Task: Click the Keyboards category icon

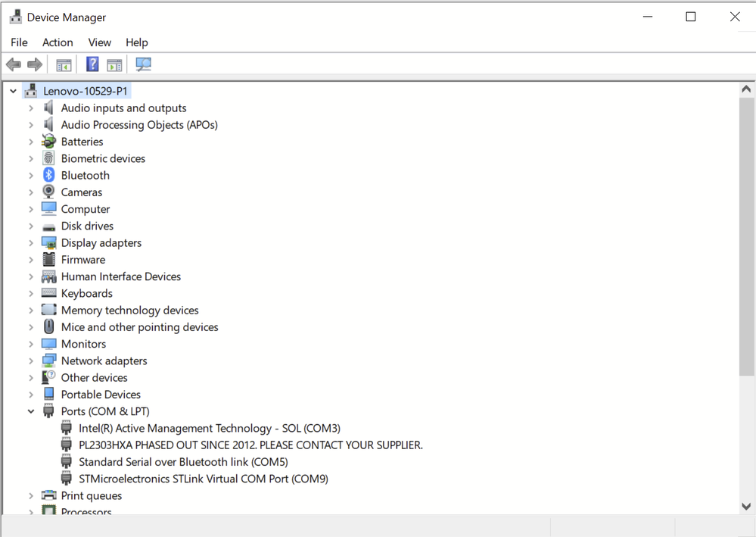Action: 48,293
